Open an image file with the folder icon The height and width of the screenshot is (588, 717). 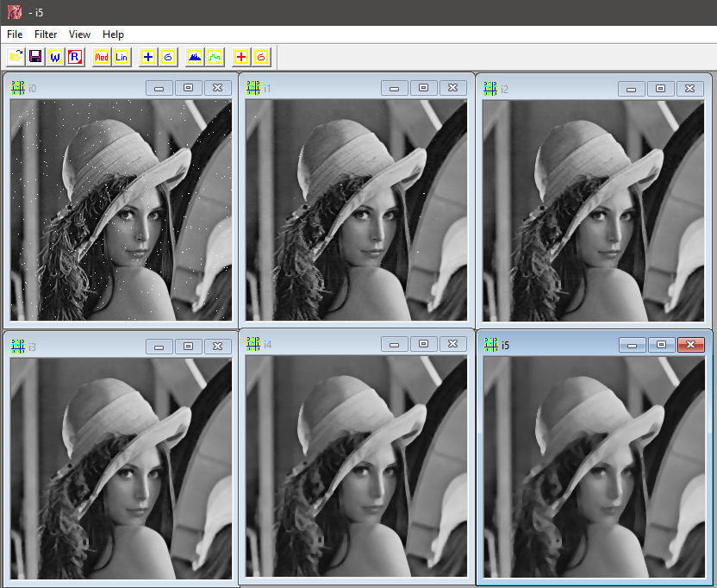(16, 57)
